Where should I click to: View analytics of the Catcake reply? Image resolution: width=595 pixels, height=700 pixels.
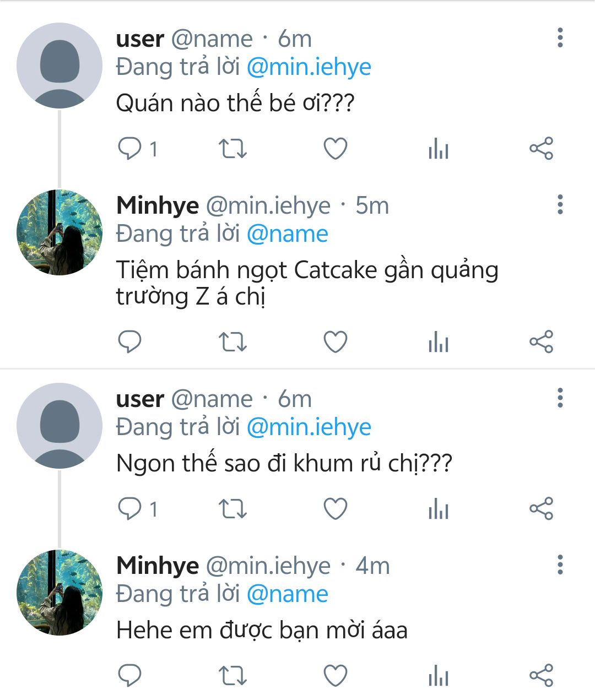(439, 342)
